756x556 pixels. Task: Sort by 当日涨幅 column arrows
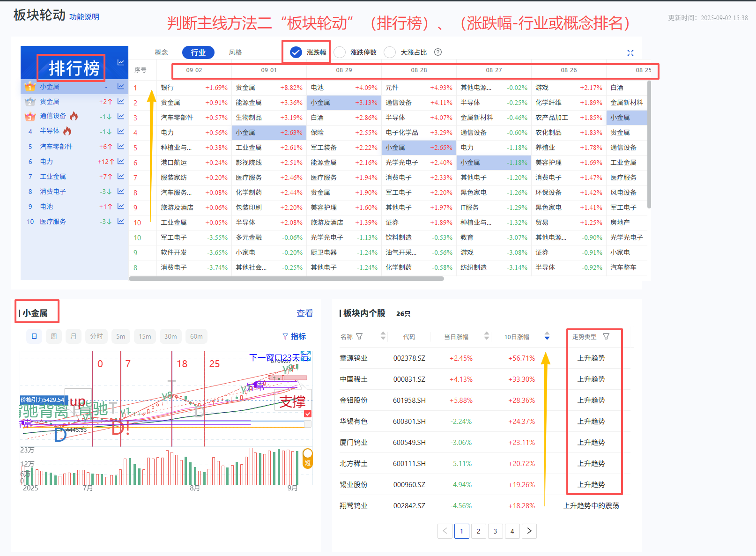point(487,336)
